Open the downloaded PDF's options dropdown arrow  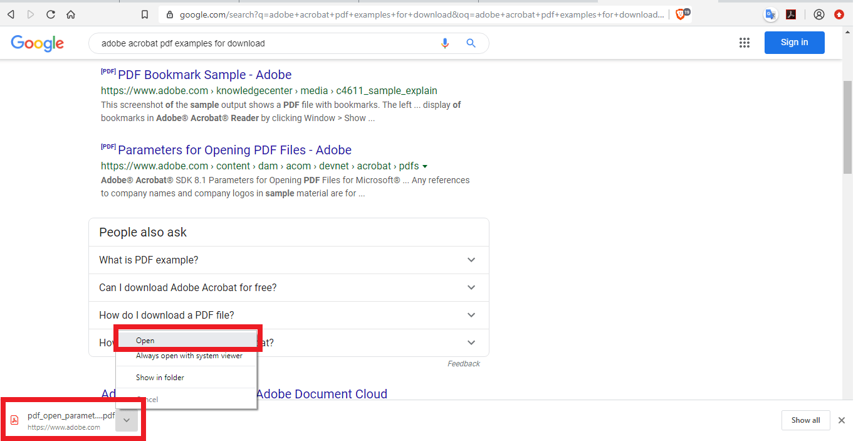point(127,420)
